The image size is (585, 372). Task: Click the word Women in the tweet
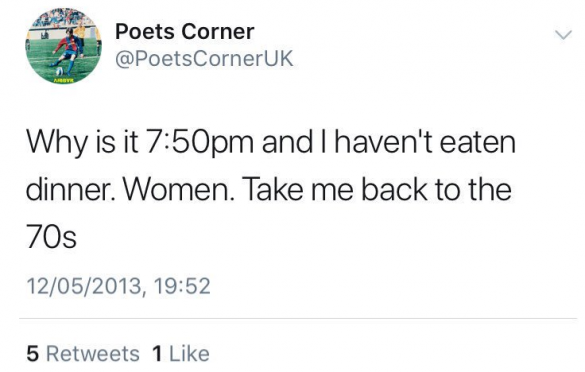[178, 190]
